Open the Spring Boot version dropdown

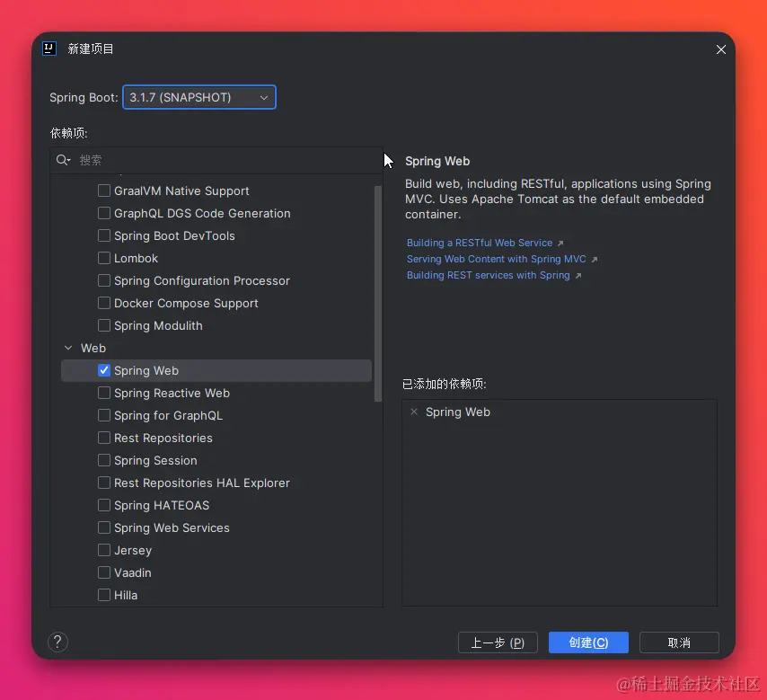[199, 97]
